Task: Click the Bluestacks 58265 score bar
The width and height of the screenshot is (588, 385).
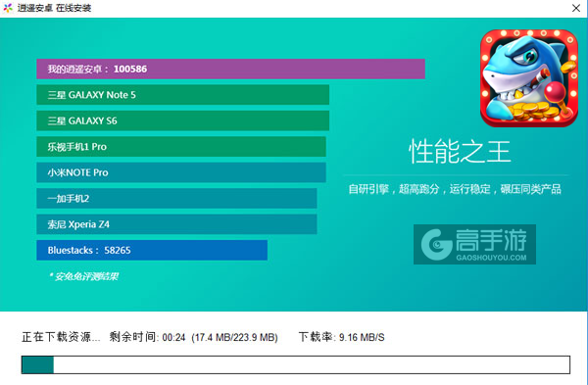Action: (152, 250)
